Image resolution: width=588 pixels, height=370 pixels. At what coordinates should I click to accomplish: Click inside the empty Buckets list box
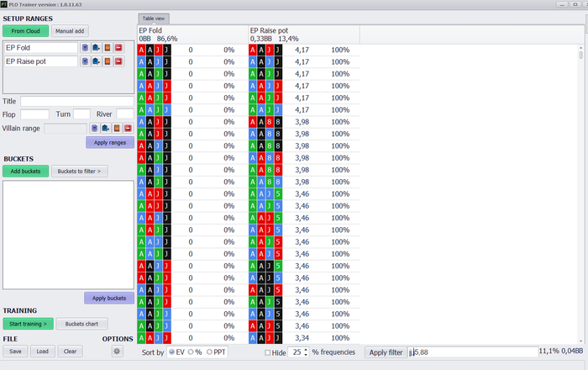tap(68, 235)
